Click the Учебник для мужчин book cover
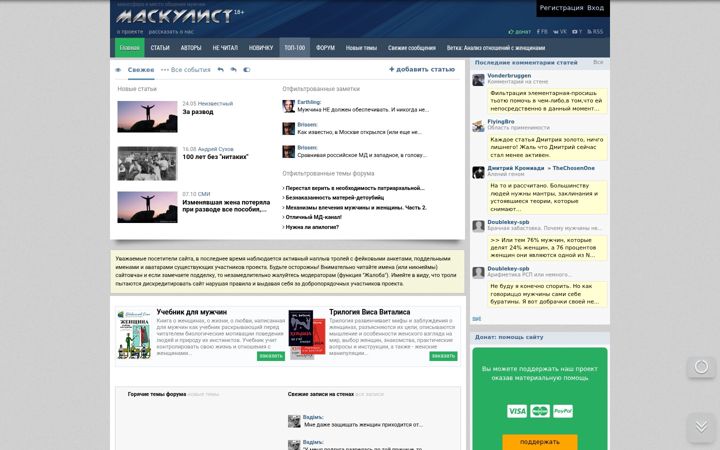 coord(134,335)
